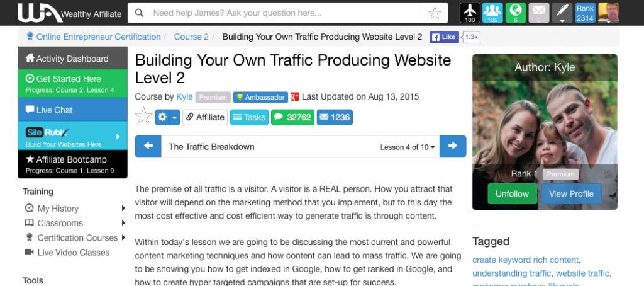Go to the next lesson arrow
The width and height of the screenshot is (644, 286).
pyautogui.click(x=453, y=146)
